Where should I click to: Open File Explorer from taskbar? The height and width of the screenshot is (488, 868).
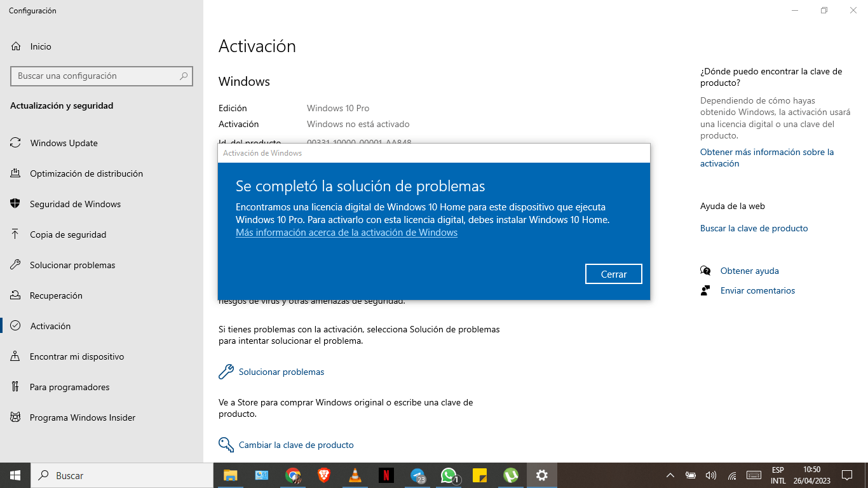230,475
